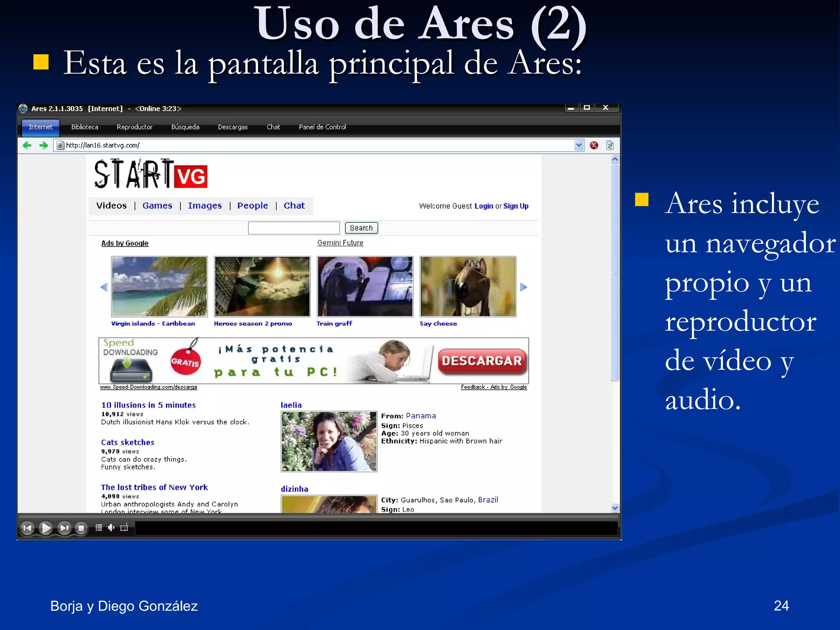Click Feedback - Ads by Google link

[x=494, y=387]
